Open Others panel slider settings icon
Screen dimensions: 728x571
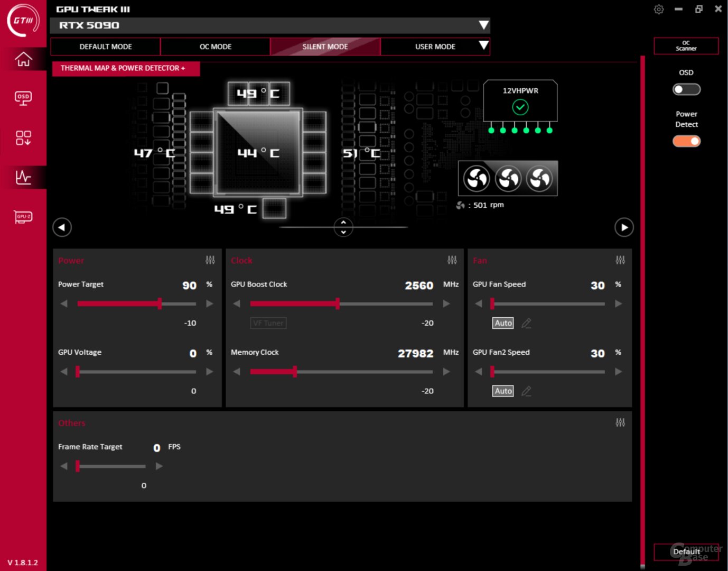[620, 422]
